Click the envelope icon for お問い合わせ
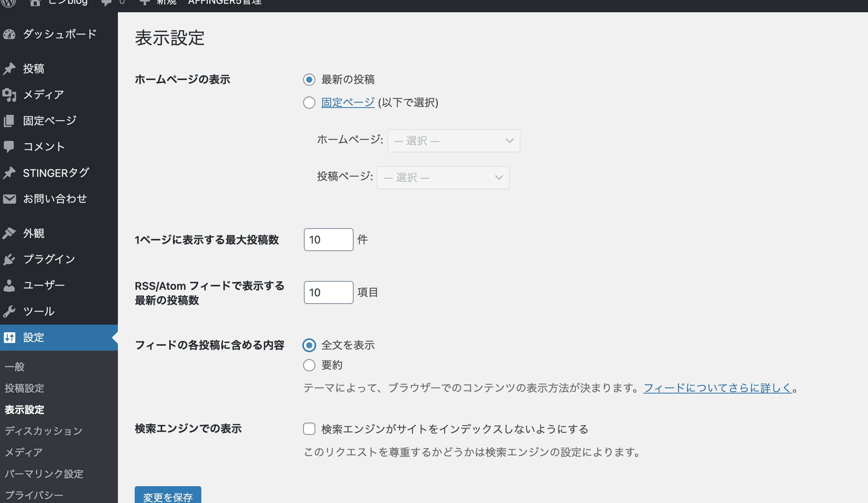 click(9, 199)
